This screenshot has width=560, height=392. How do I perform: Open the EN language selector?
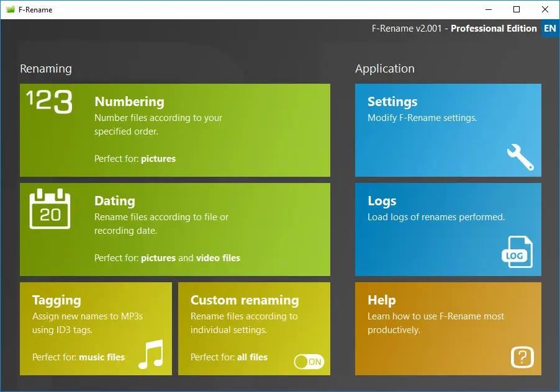click(x=549, y=29)
